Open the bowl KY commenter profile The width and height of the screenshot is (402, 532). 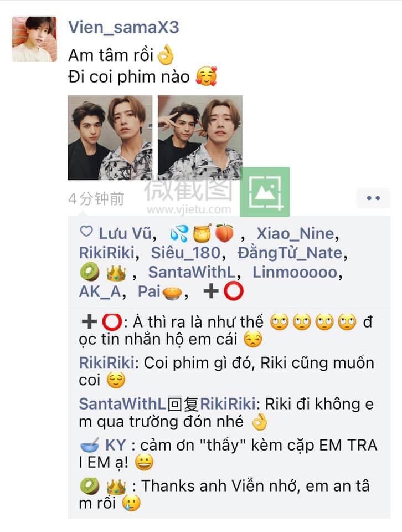tap(103, 445)
